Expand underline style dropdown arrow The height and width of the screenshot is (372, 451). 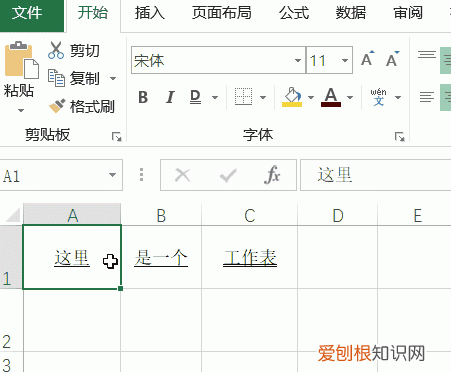coord(215,97)
